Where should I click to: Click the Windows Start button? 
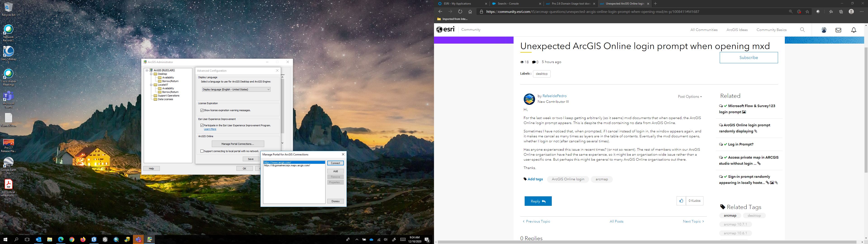[5, 240]
